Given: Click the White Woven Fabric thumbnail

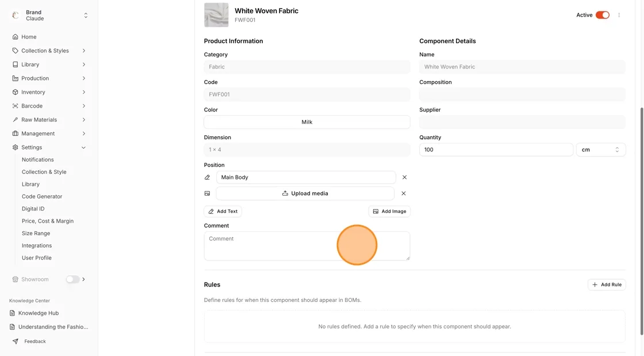Looking at the screenshot, I should [x=216, y=15].
